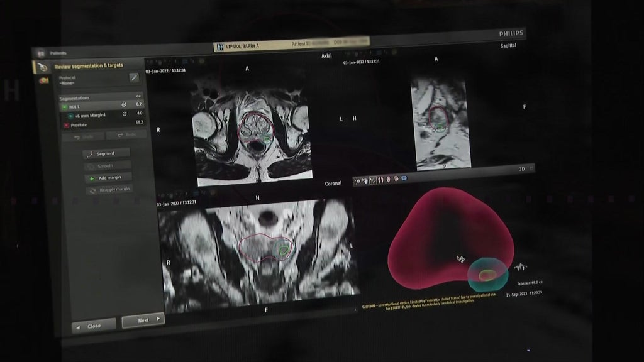
Task: Open the second sidebar tab with red-yellow icon
Action: click(x=43, y=80)
